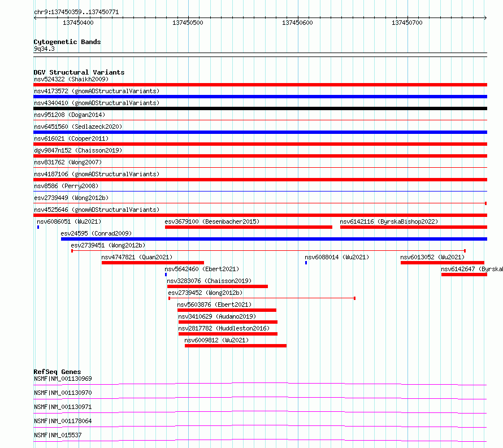This screenshot has height=448, width=503.
Task: Click the red nsv6009812 variant bar
Action: point(236,346)
